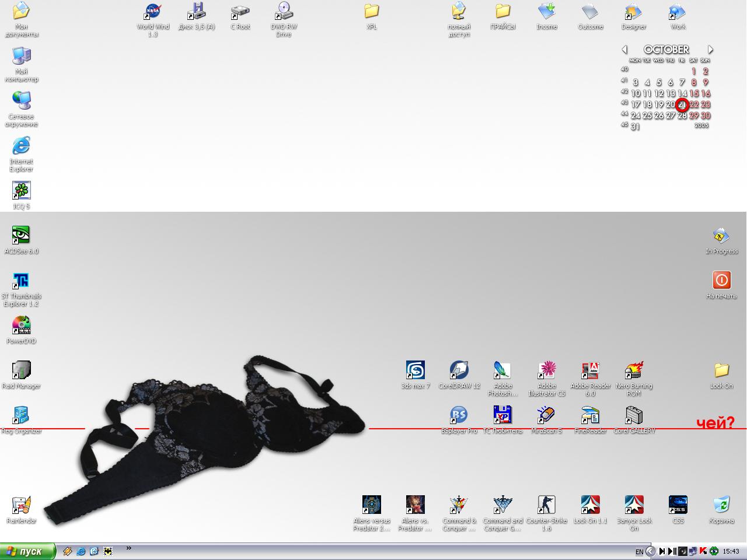Select October 31 in the calendar
This screenshot has width=747, height=560.
point(635,127)
